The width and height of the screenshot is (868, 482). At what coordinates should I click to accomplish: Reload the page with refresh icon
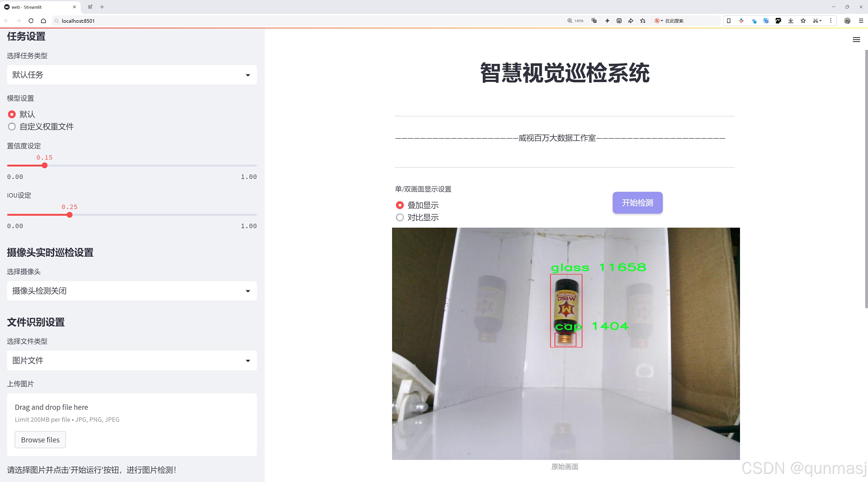[31, 20]
